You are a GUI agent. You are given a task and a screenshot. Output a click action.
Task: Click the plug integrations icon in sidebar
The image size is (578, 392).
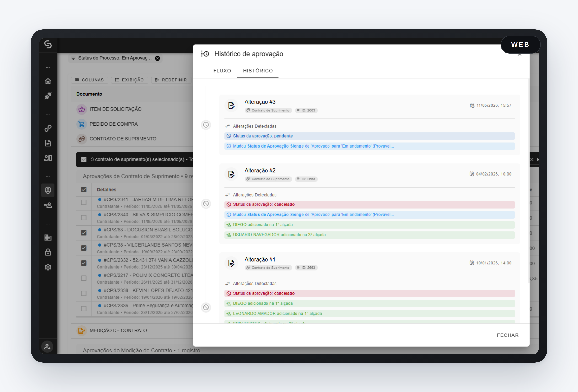(x=48, y=96)
